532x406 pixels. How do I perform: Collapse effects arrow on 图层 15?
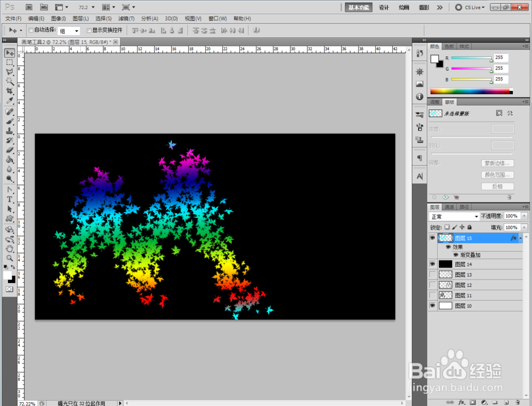tap(520, 238)
